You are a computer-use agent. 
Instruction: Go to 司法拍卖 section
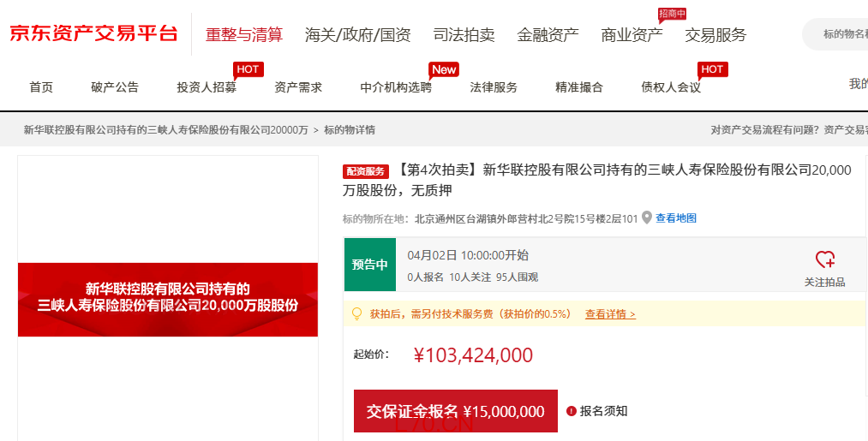[464, 35]
